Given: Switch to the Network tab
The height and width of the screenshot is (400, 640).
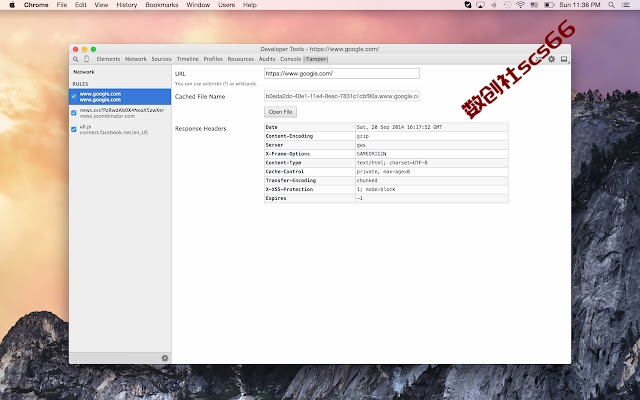Looking at the screenshot, I should click(136, 59).
